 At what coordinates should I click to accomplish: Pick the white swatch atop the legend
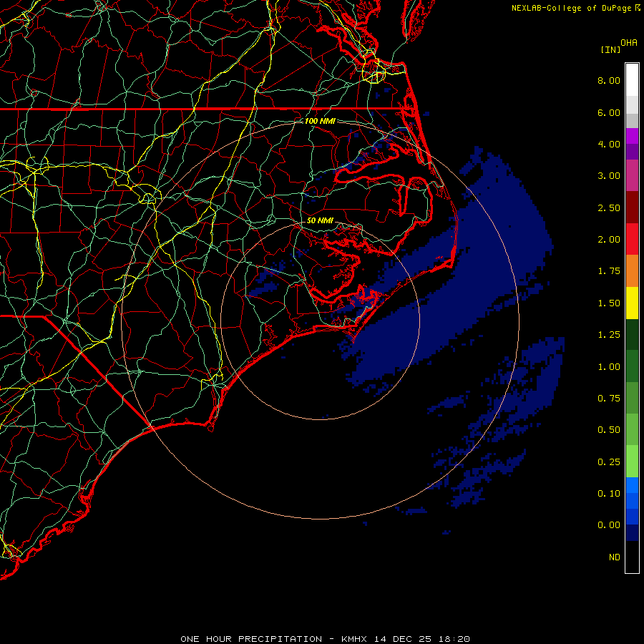coord(632,79)
